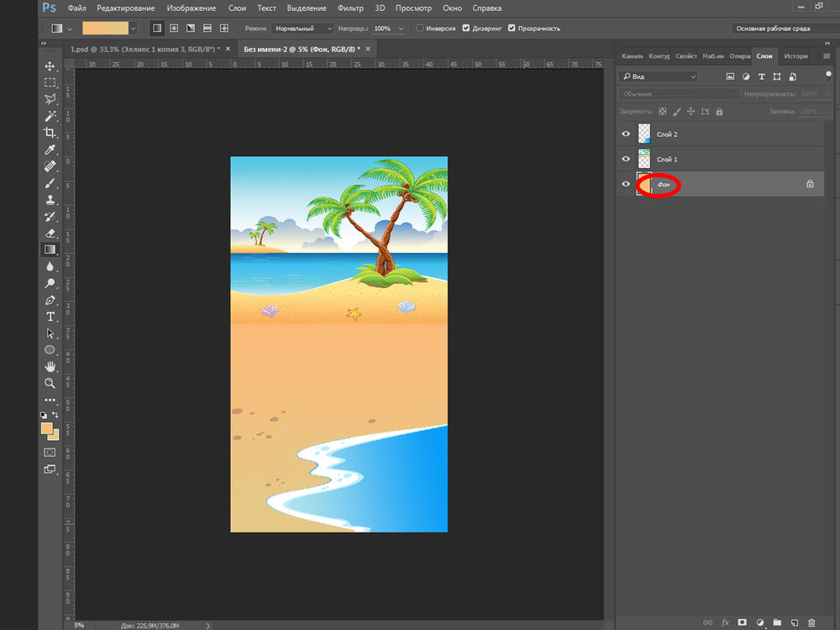Activate the Horizontal Type tool
This screenshot has width=840, height=630.
[x=50, y=317]
